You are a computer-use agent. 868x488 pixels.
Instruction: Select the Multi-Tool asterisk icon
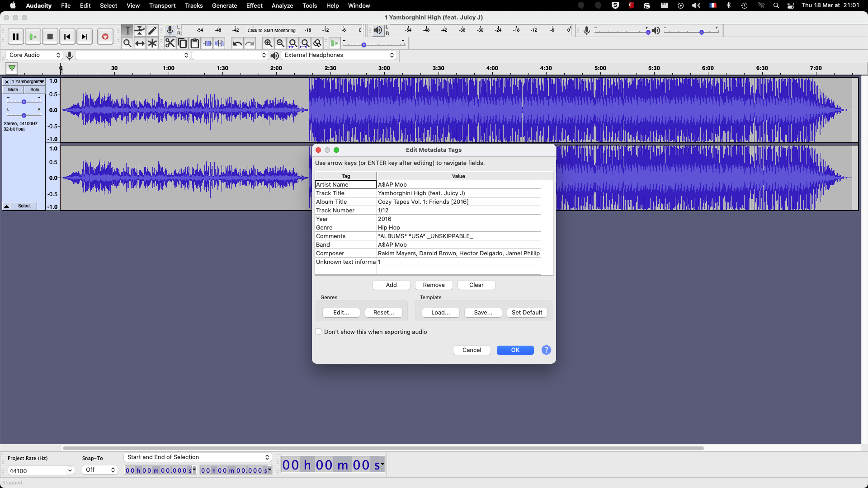point(152,43)
